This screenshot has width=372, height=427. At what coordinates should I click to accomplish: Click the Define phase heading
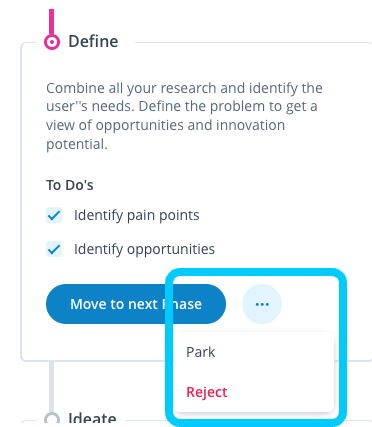click(x=93, y=41)
